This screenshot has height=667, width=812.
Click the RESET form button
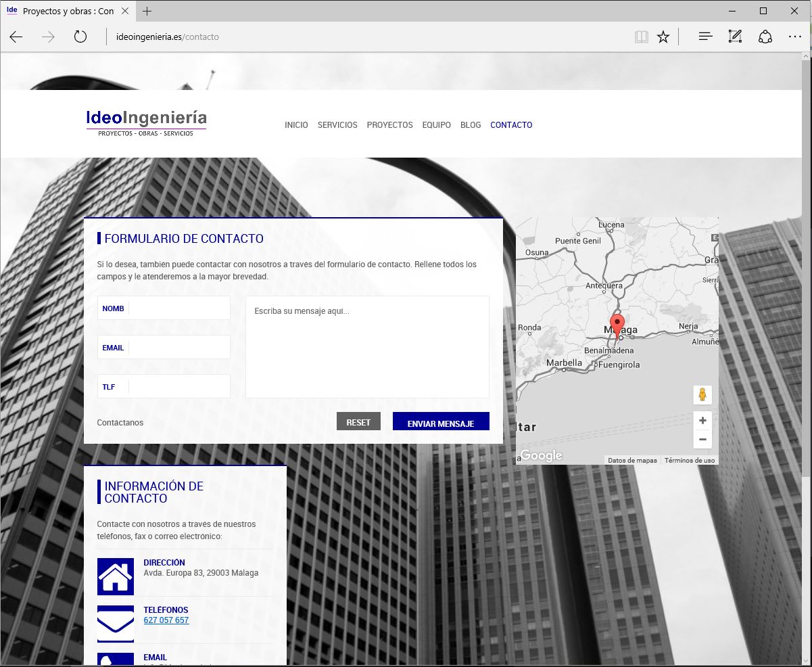point(358,421)
